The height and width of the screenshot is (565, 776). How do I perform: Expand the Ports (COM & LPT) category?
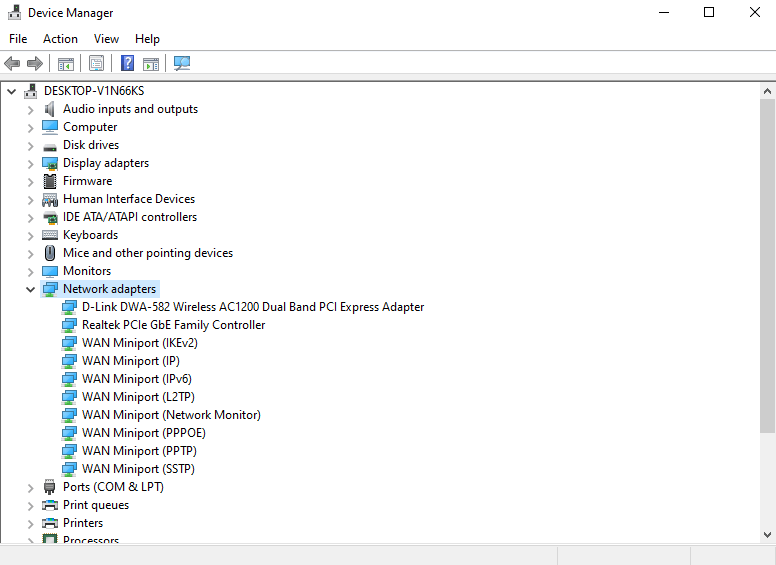pos(31,488)
